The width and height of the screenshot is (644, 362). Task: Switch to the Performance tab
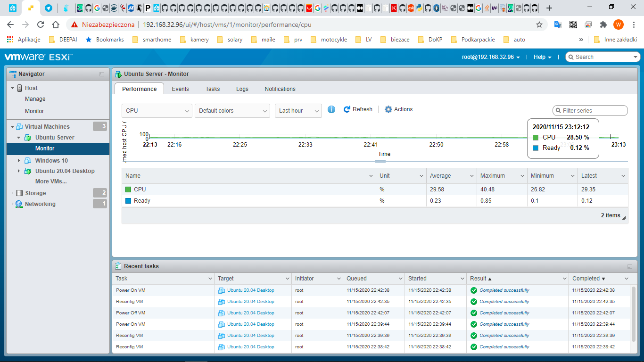(140, 89)
